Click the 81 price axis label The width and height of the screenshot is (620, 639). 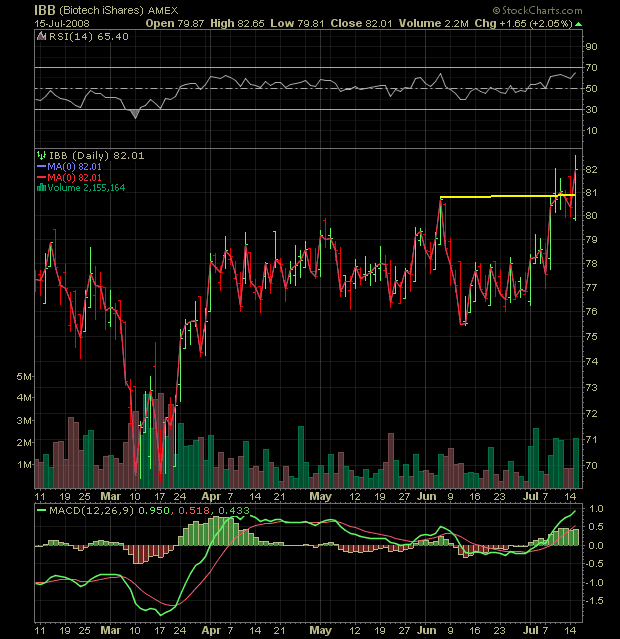click(591, 192)
